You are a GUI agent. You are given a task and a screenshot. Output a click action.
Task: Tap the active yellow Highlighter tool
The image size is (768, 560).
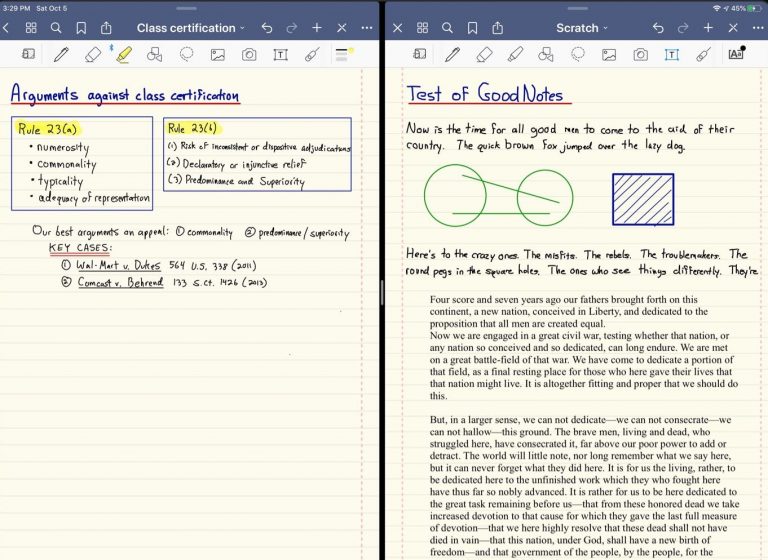pos(124,54)
